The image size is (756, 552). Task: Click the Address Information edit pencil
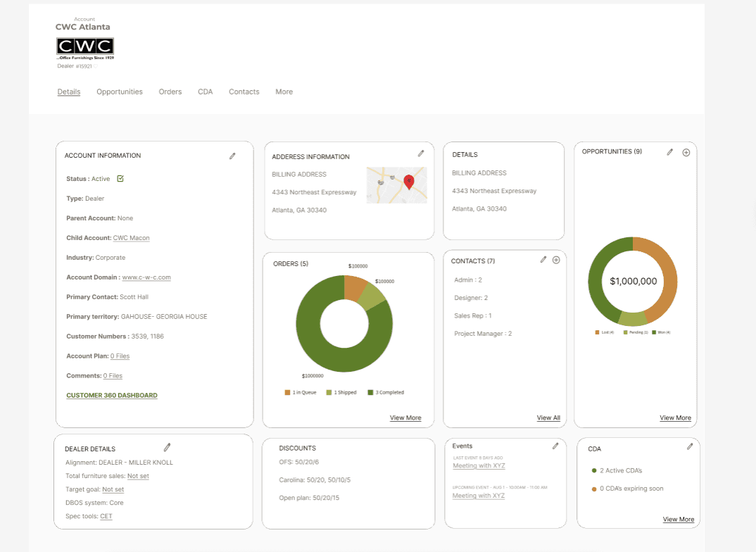point(421,153)
